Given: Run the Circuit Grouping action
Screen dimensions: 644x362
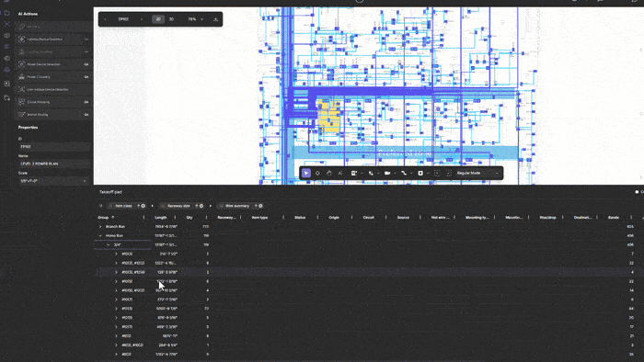Looking at the screenshot, I should point(53,102).
